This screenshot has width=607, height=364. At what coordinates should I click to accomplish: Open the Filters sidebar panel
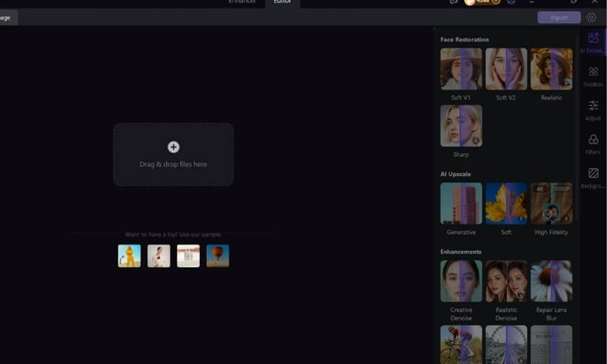coord(593,144)
